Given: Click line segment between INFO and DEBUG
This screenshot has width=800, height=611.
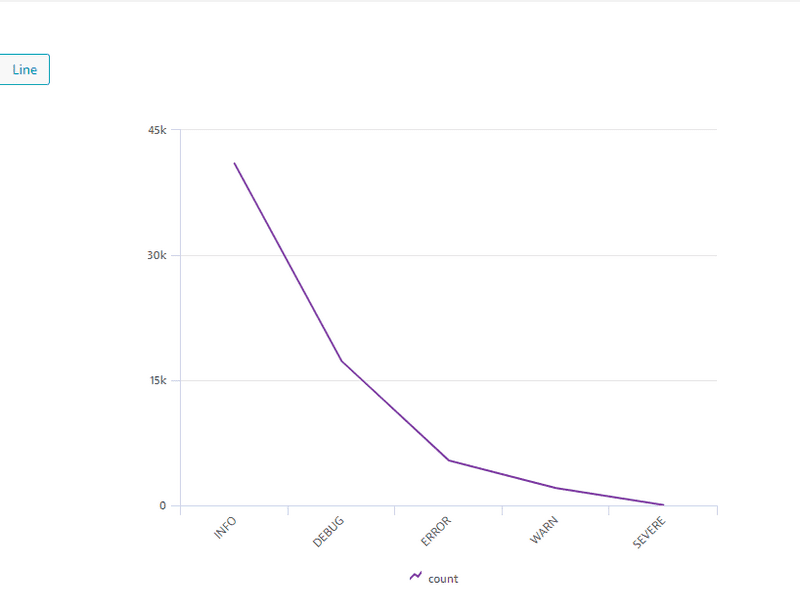Looking at the screenshot, I should [288, 262].
